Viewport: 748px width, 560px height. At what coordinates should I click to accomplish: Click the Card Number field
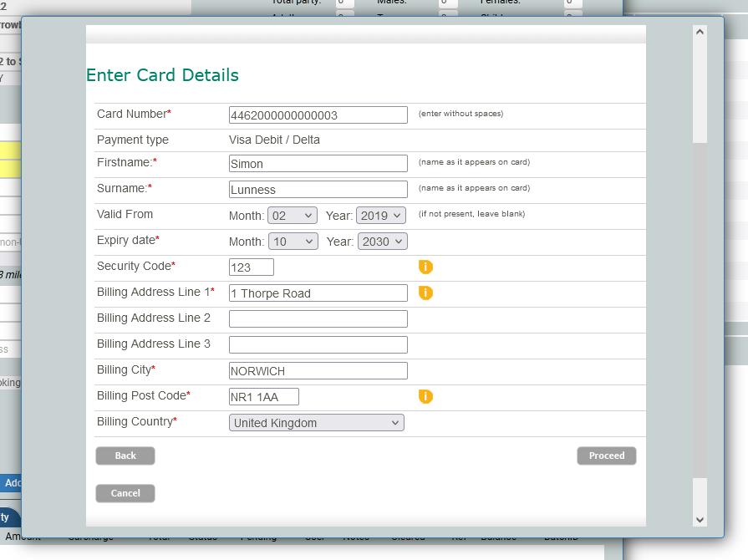click(x=318, y=115)
